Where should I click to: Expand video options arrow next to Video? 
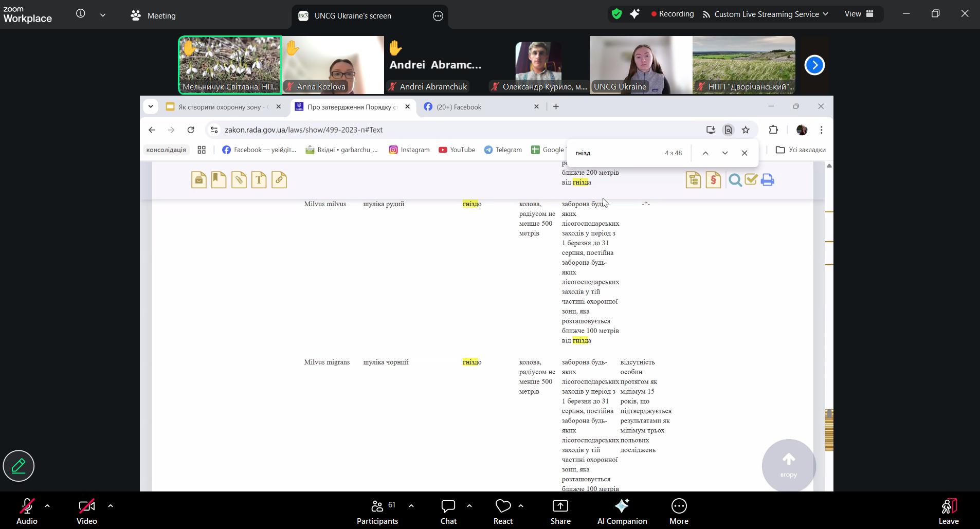click(111, 506)
